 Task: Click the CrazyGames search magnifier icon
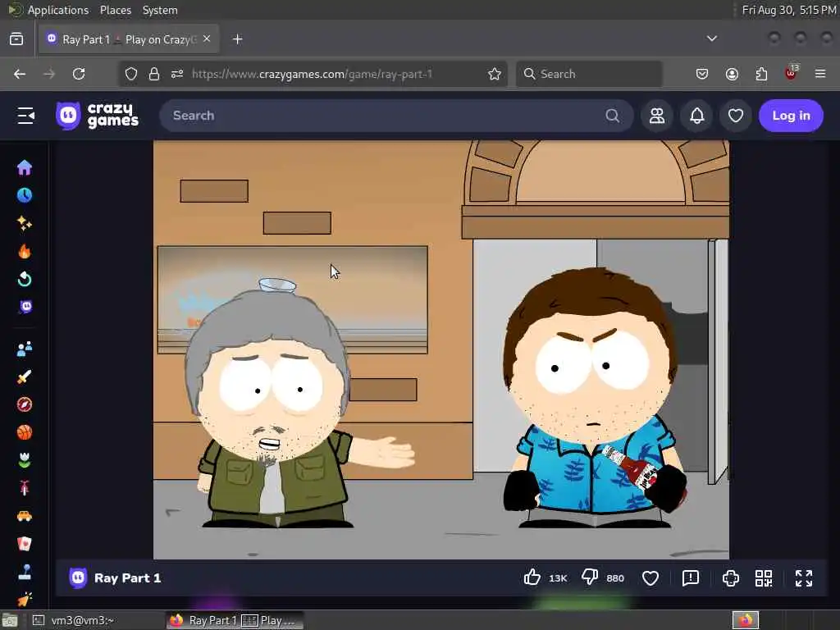pos(612,116)
